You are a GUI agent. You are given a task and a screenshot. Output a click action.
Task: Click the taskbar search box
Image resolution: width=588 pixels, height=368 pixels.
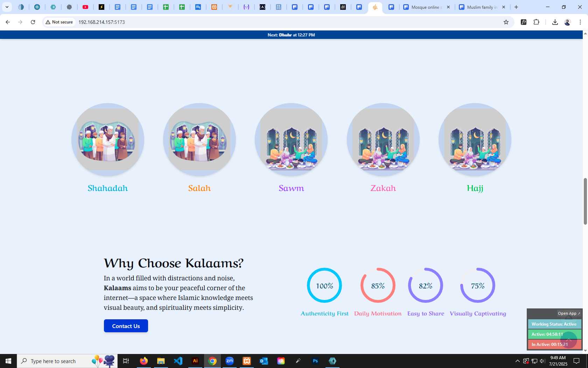[67, 361]
